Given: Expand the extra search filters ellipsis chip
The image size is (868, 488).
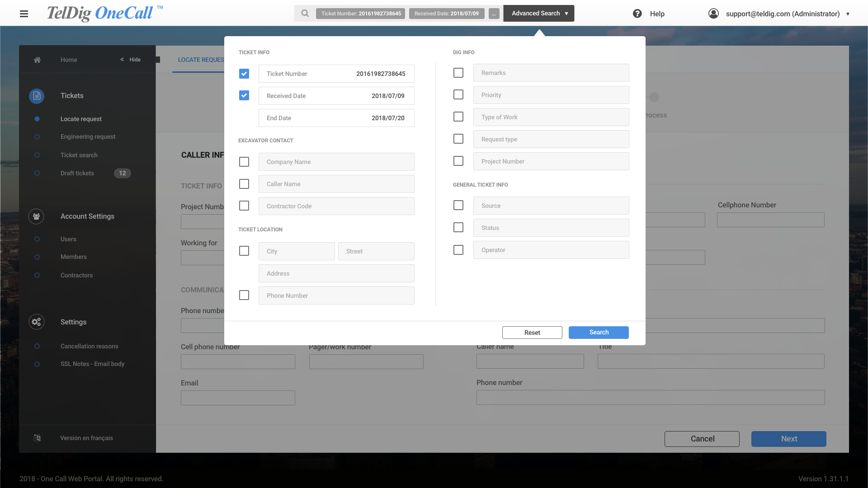Looking at the screenshot, I should pyautogui.click(x=494, y=14).
